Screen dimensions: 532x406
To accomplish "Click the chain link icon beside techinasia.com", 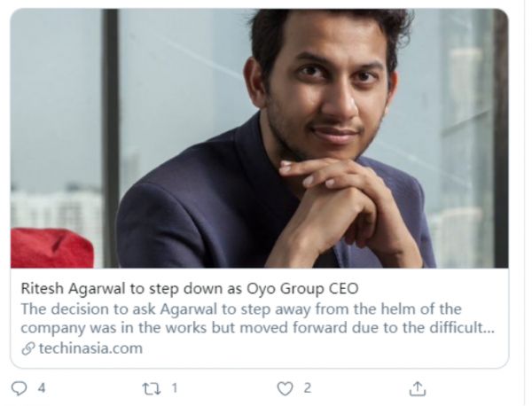I will click(x=28, y=348).
